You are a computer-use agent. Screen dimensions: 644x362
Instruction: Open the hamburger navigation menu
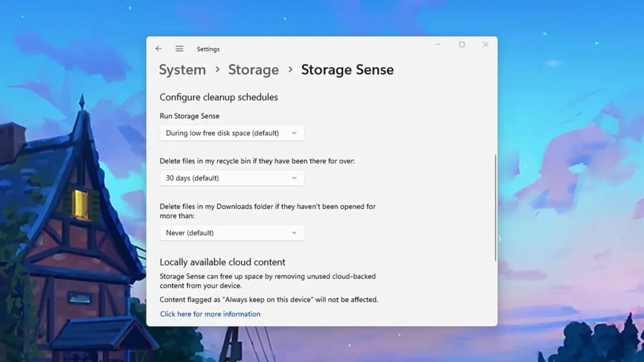point(179,48)
